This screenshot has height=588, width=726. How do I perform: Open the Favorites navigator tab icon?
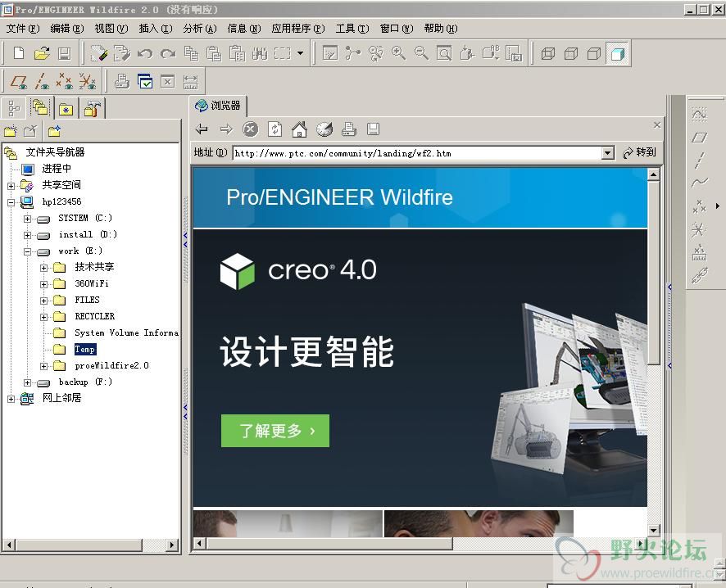pos(66,109)
